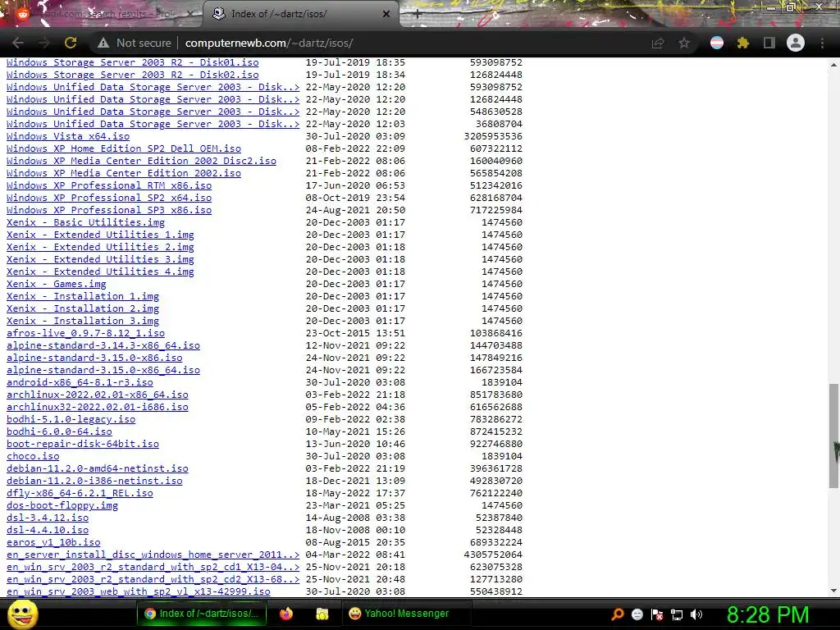This screenshot has width=840, height=630.
Task: Click the magnifier search tray icon
Action: click(618, 614)
